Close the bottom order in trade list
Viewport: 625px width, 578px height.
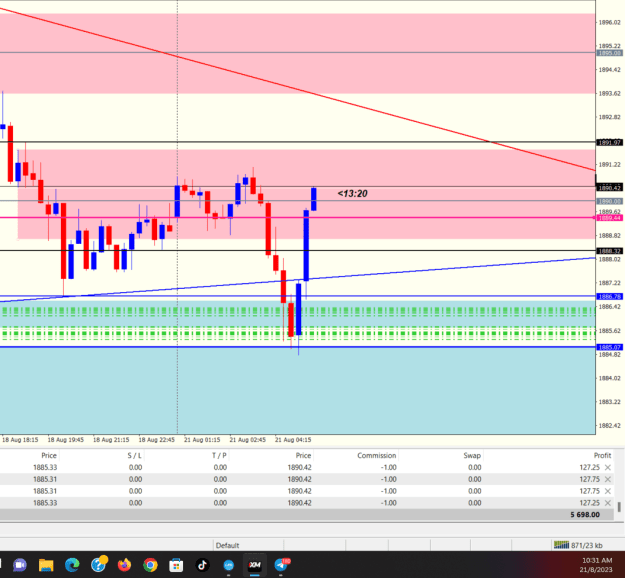[608, 503]
